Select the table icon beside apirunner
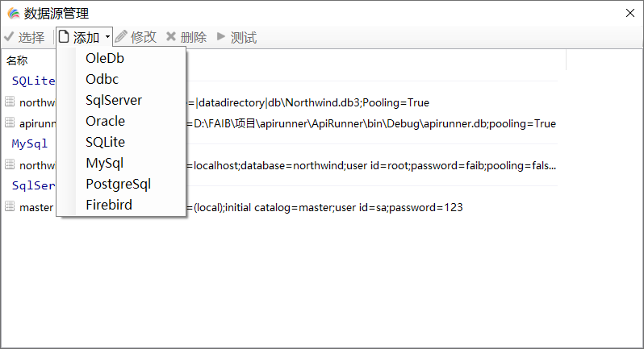This screenshot has height=349, width=644. point(10,123)
